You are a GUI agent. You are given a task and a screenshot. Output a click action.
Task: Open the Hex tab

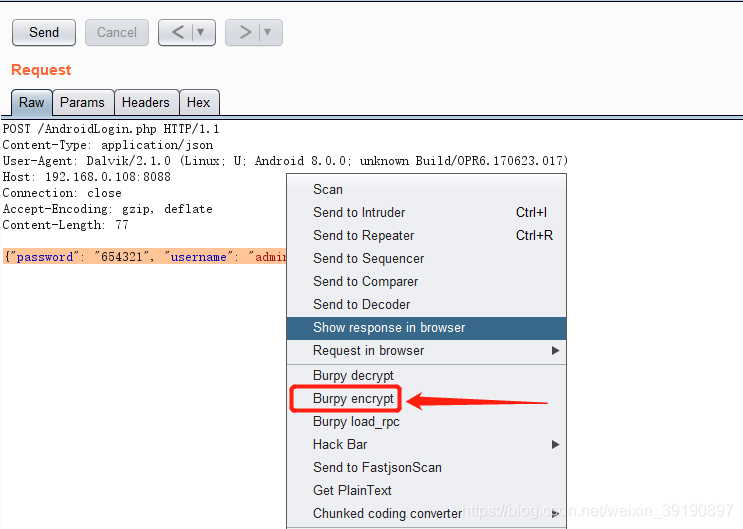coord(199,102)
